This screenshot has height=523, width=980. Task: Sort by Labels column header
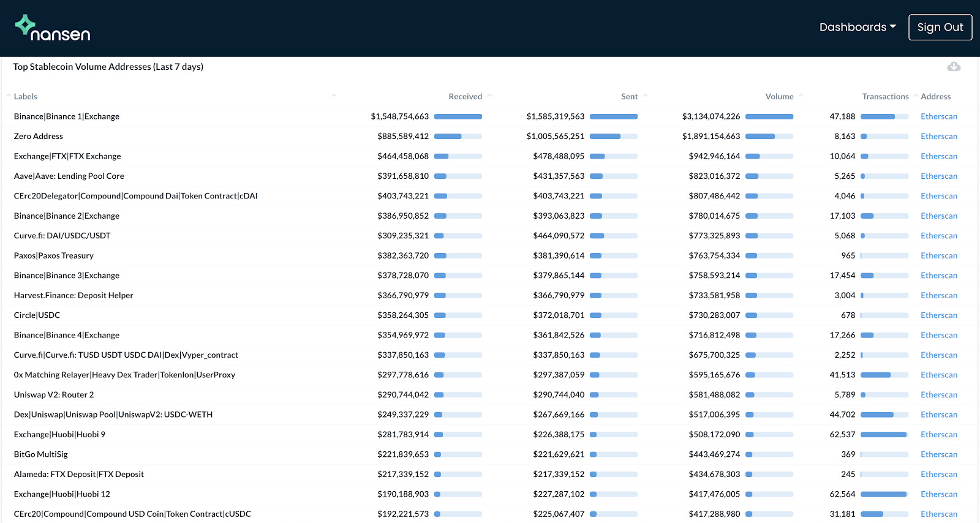click(x=26, y=96)
